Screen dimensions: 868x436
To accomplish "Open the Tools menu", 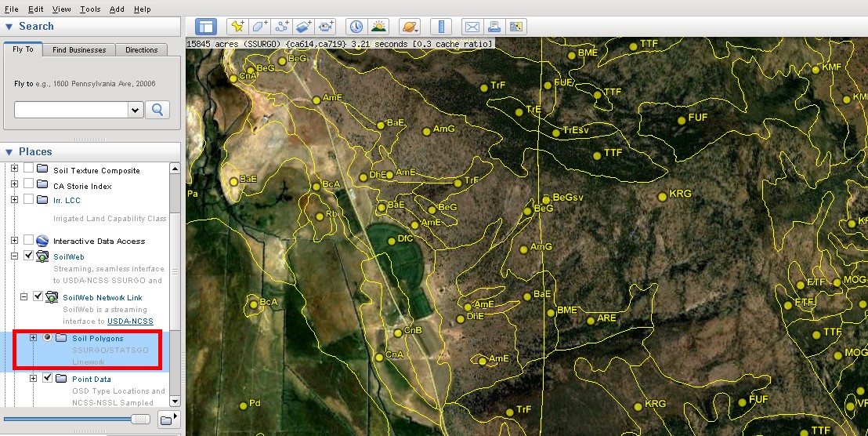I will click(90, 9).
